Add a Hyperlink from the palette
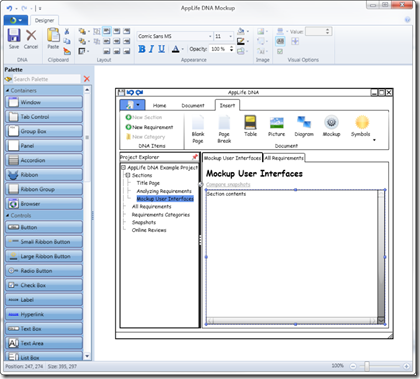Image resolution: width=420 pixels, height=379 pixels. [44, 314]
